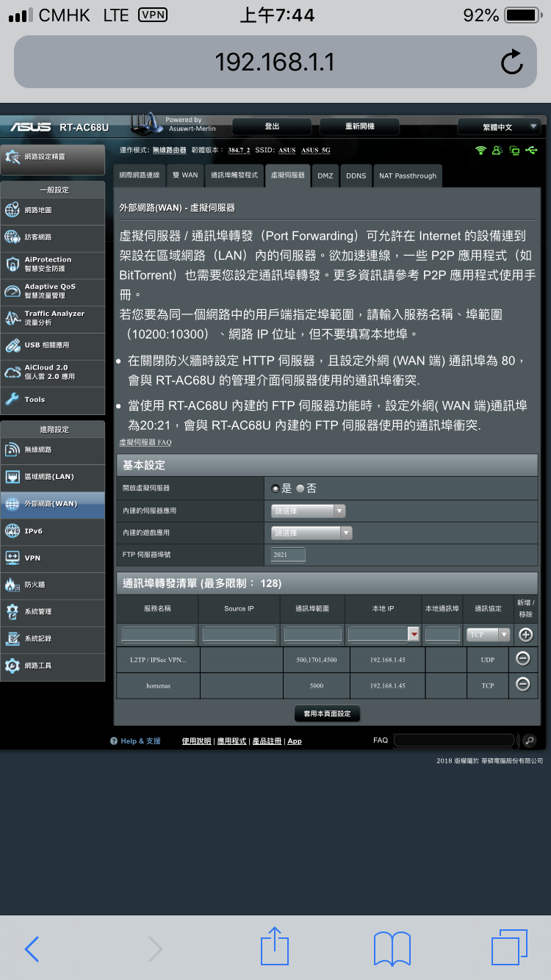Screen dimensions: 551x980
Task: Open IPv6 settings in sidebar
Action: pyautogui.click(x=53, y=531)
